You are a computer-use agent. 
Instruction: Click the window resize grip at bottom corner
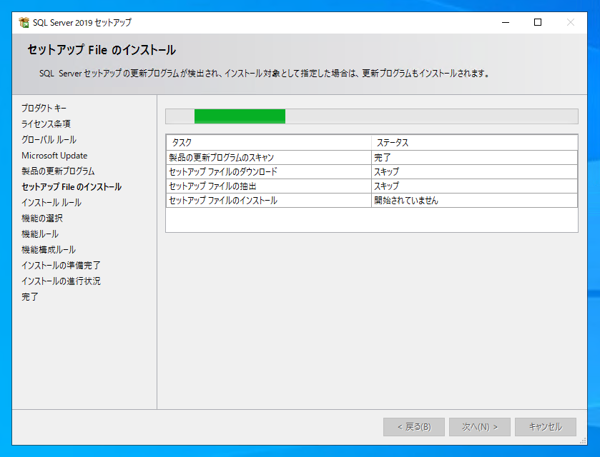(583, 441)
